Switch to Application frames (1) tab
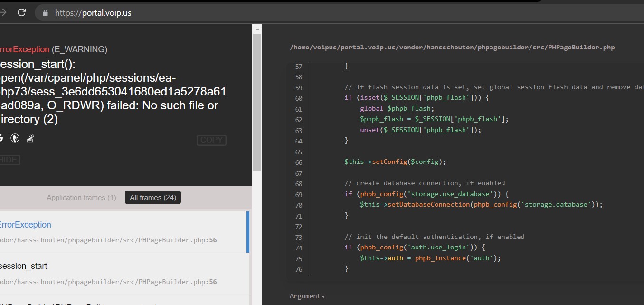Screen dimensions: 644x305 [81, 198]
